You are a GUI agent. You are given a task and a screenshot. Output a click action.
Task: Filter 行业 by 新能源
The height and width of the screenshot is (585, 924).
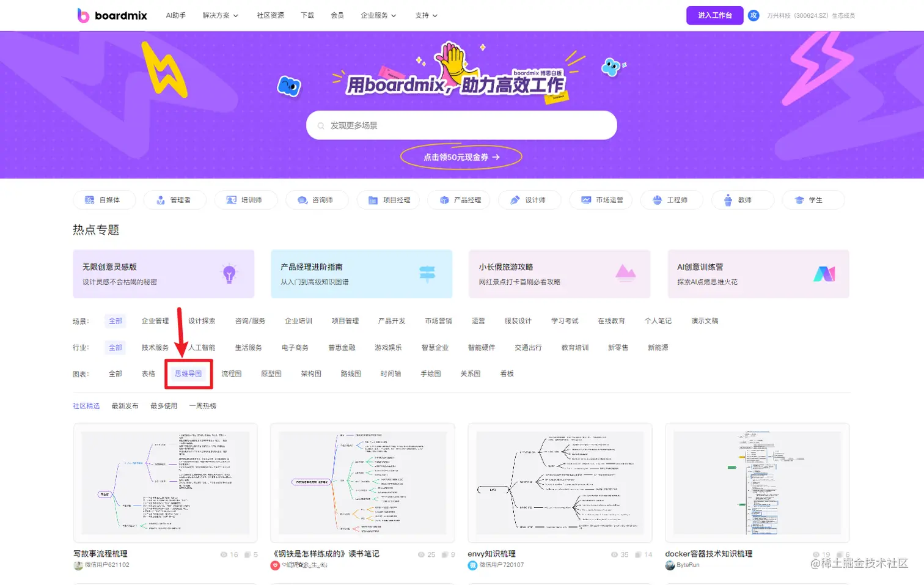(x=658, y=347)
